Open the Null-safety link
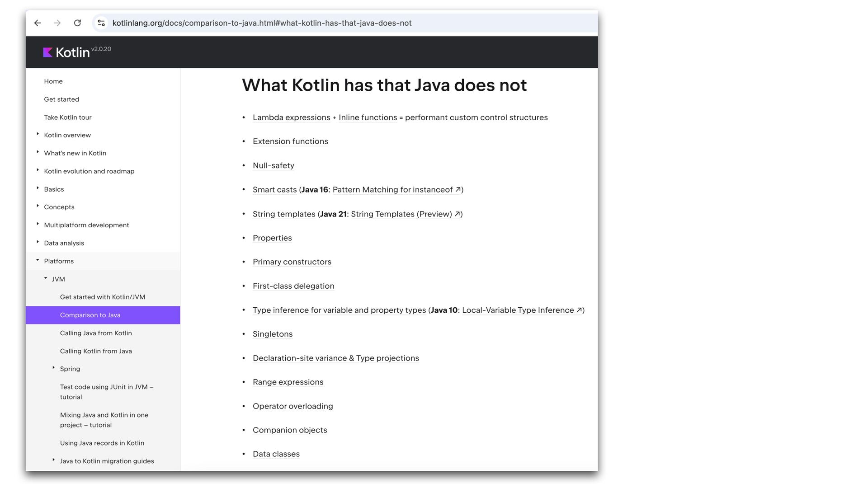This screenshot has height=488, width=868. (x=274, y=165)
